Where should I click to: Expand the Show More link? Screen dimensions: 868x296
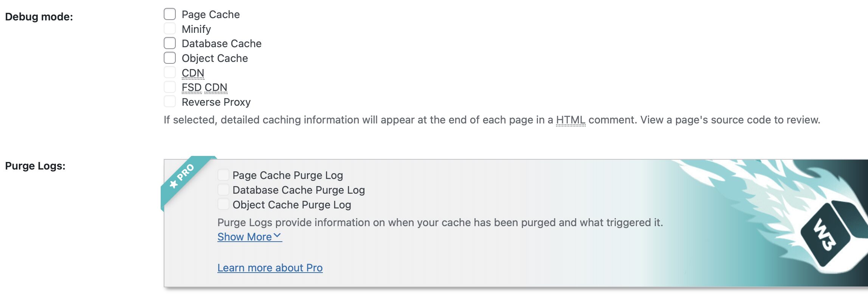[x=250, y=237]
